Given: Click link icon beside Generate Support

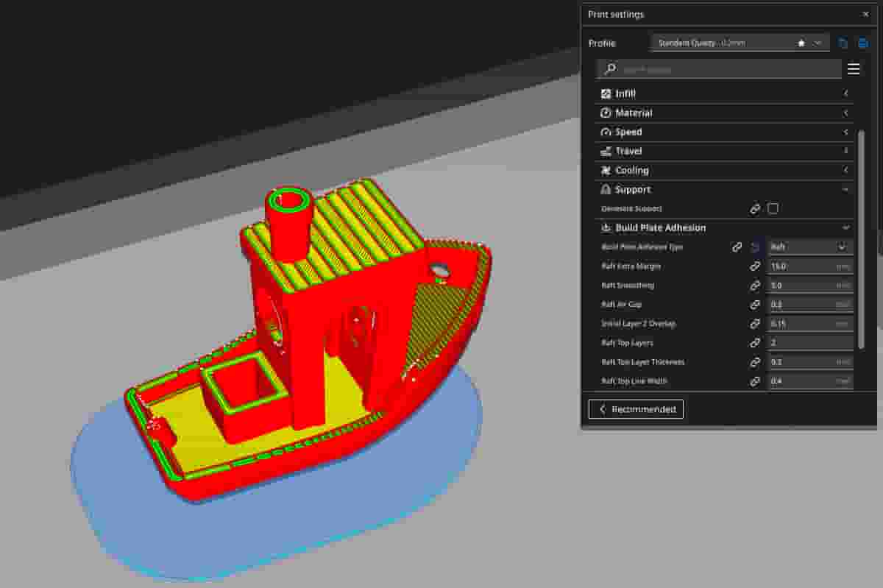Looking at the screenshot, I should click(755, 209).
